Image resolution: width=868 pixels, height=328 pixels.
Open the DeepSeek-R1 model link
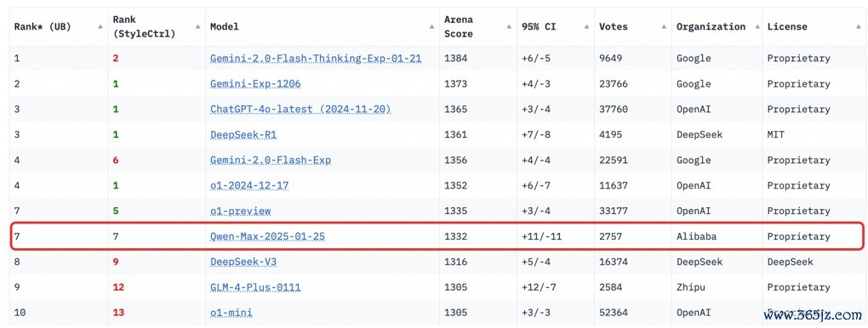click(x=242, y=134)
